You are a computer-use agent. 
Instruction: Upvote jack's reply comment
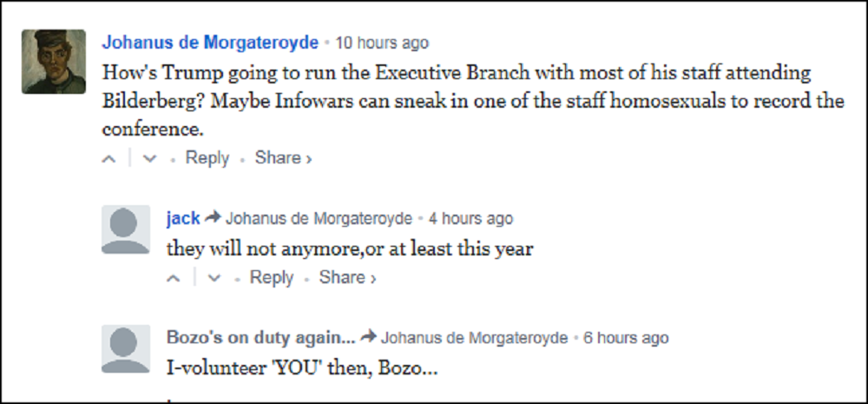174,278
